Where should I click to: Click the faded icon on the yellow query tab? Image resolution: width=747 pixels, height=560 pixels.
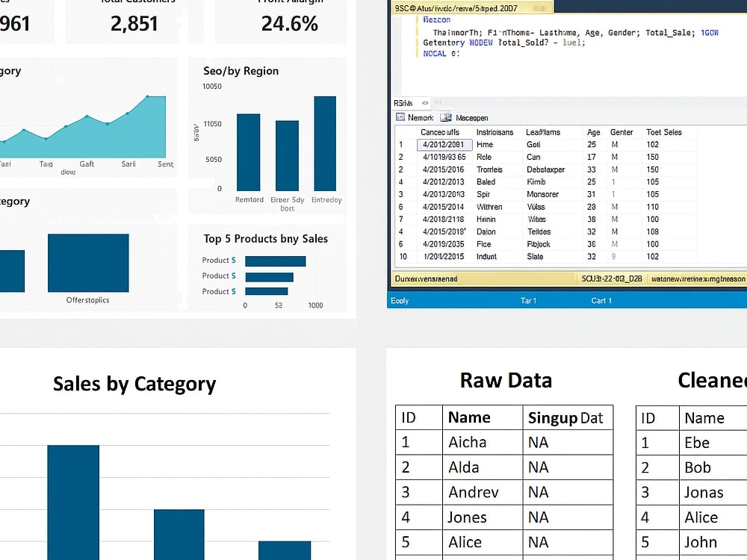(x=539, y=8)
